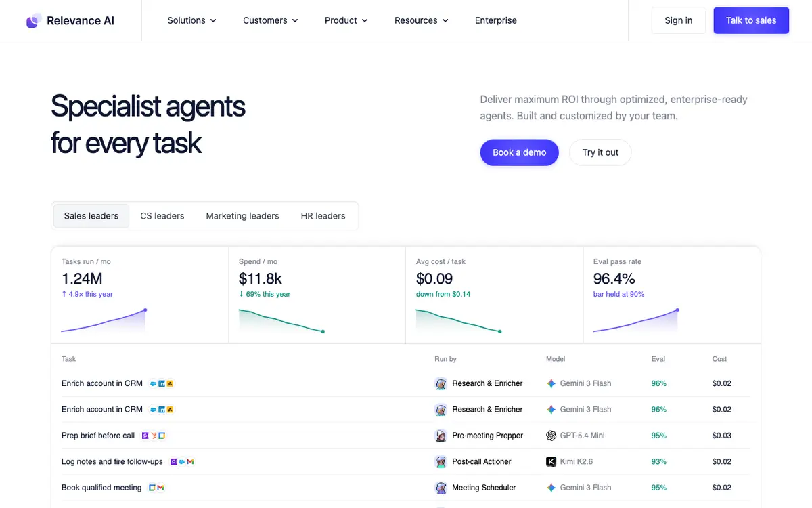Click the 'bar held at 90%' note
The height and width of the screenshot is (508, 812).
618,294
